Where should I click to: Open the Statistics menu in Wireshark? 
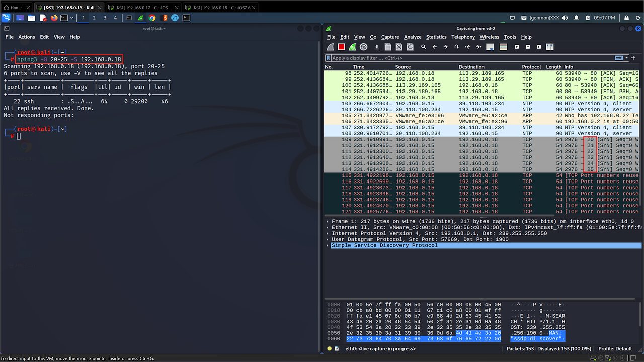tap(436, 37)
